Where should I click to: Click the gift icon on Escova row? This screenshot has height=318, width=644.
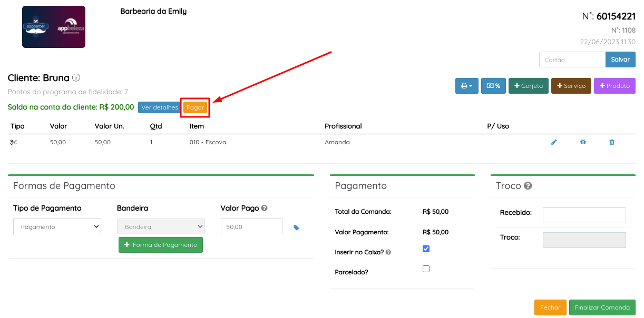coord(583,142)
